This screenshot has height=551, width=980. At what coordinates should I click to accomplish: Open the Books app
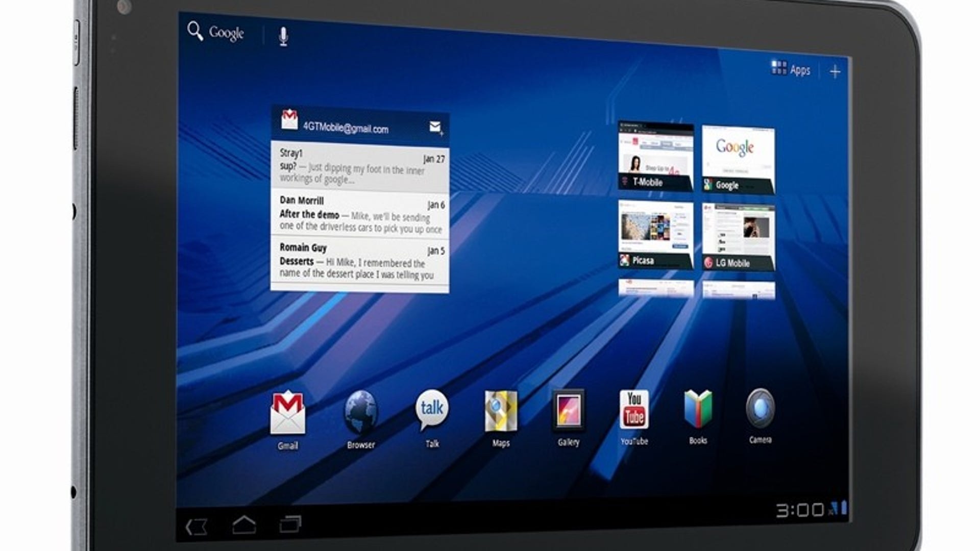click(698, 408)
